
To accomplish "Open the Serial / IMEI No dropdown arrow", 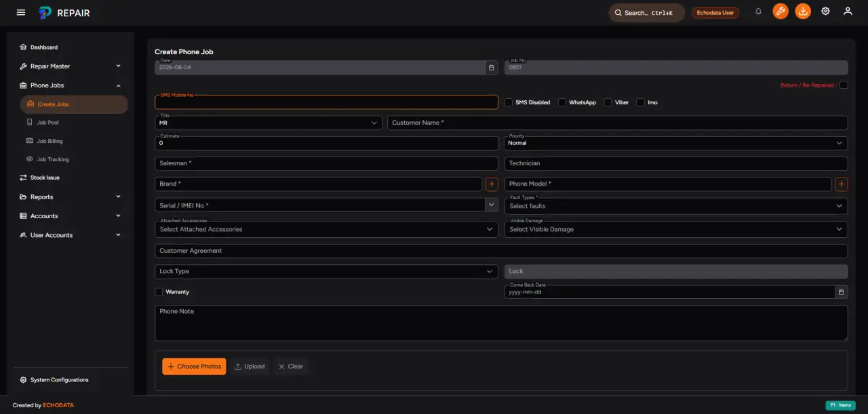I will click(x=491, y=205).
